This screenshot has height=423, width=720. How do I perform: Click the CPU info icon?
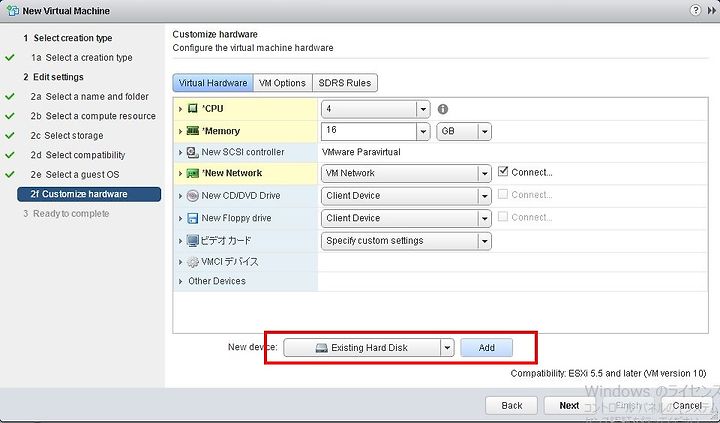443,109
